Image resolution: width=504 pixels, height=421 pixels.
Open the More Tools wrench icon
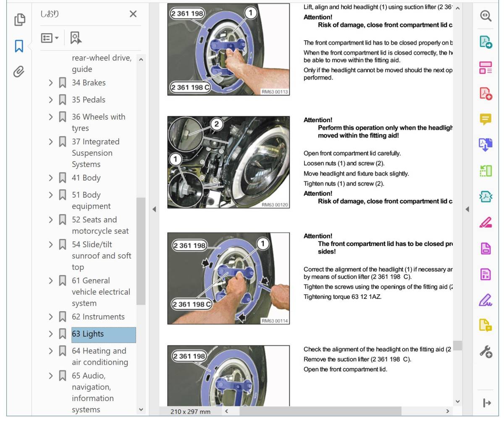(x=486, y=352)
